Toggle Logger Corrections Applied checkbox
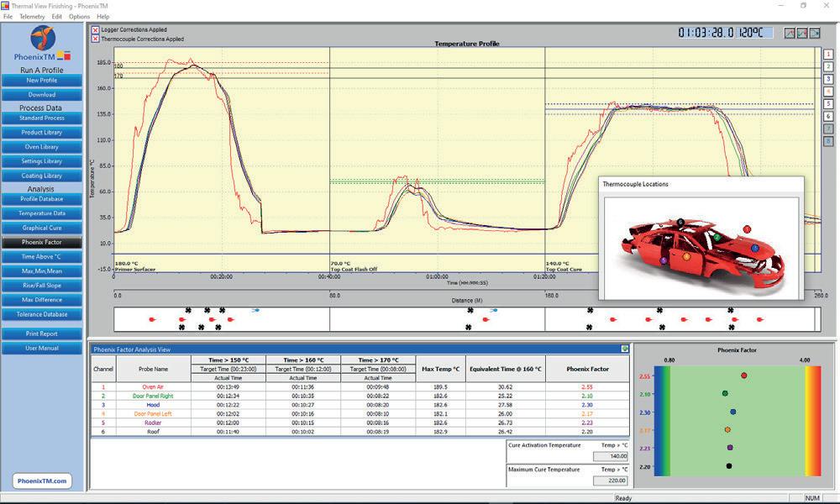840x504 pixels. pos(96,30)
